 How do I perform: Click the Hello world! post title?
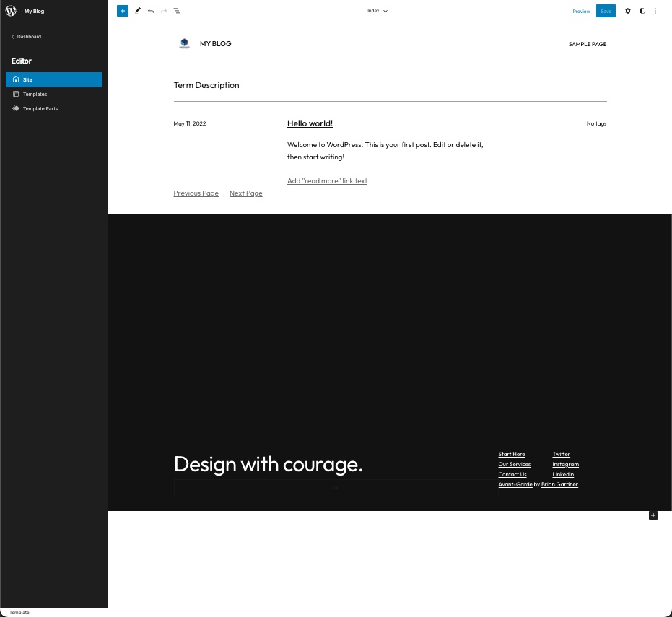(310, 123)
